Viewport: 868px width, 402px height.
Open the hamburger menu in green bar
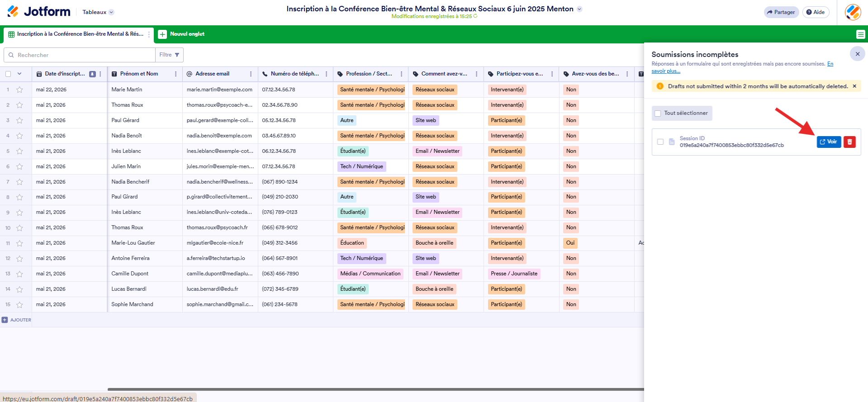click(860, 34)
